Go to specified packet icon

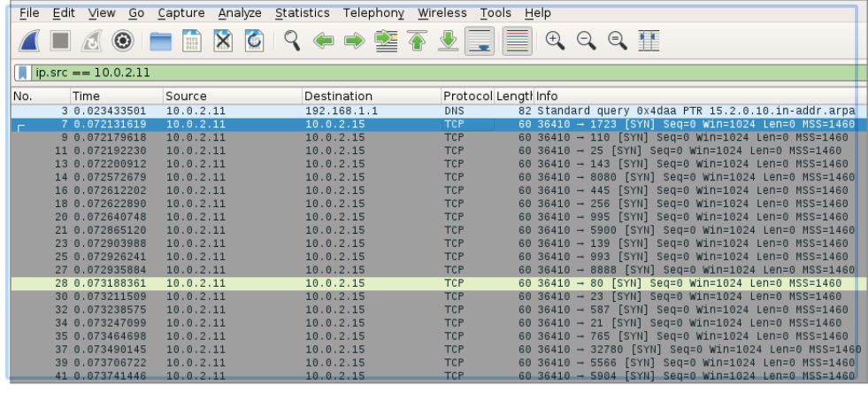pyautogui.click(x=386, y=41)
